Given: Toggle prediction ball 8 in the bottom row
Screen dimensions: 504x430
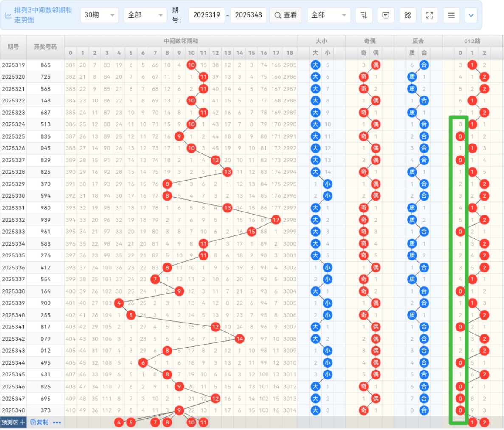Looking at the screenshot, I should 167,422.
